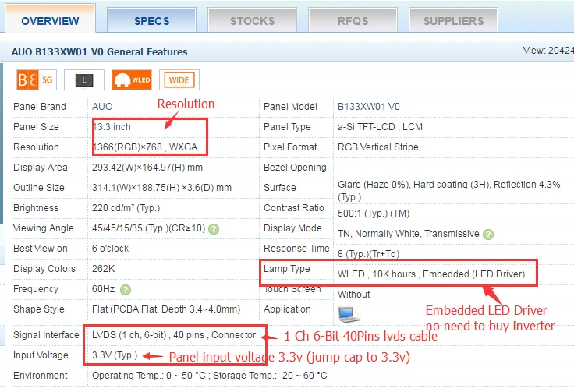574x392 pixels.
Task: Open help icon beside Display Mode value
Action: coord(488,234)
